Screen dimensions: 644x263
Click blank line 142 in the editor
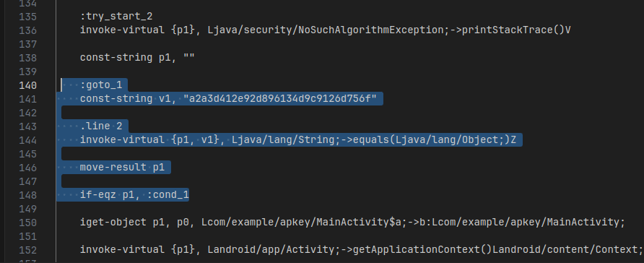point(349,113)
